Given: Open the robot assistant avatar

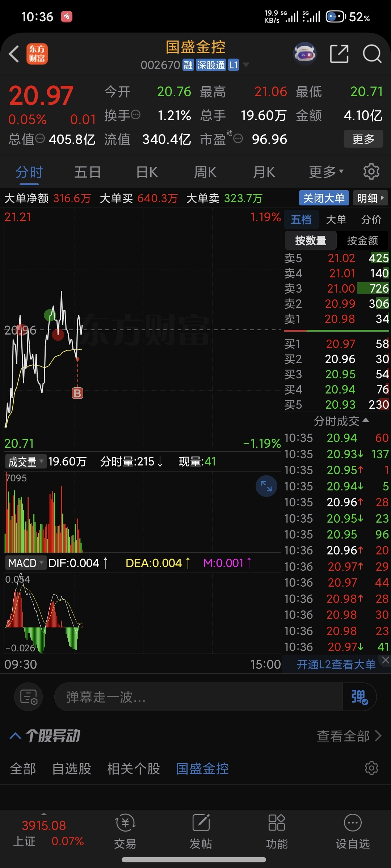Looking at the screenshot, I should tap(305, 54).
